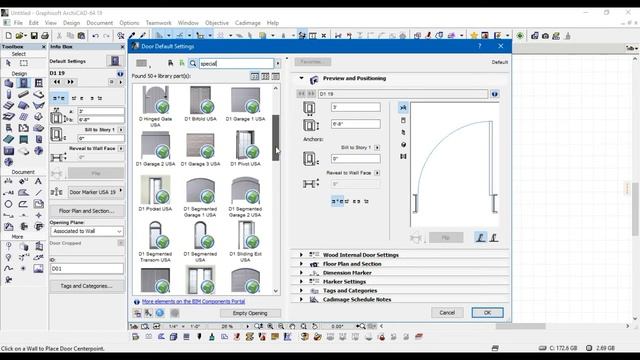Open the Design menu
This screenshot has width=640, height=360.
pos(71,23)
